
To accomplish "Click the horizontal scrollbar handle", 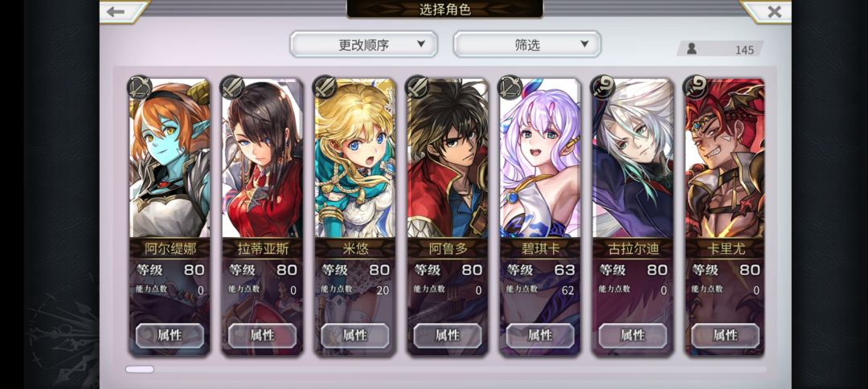I will click(x=140, y=369).
